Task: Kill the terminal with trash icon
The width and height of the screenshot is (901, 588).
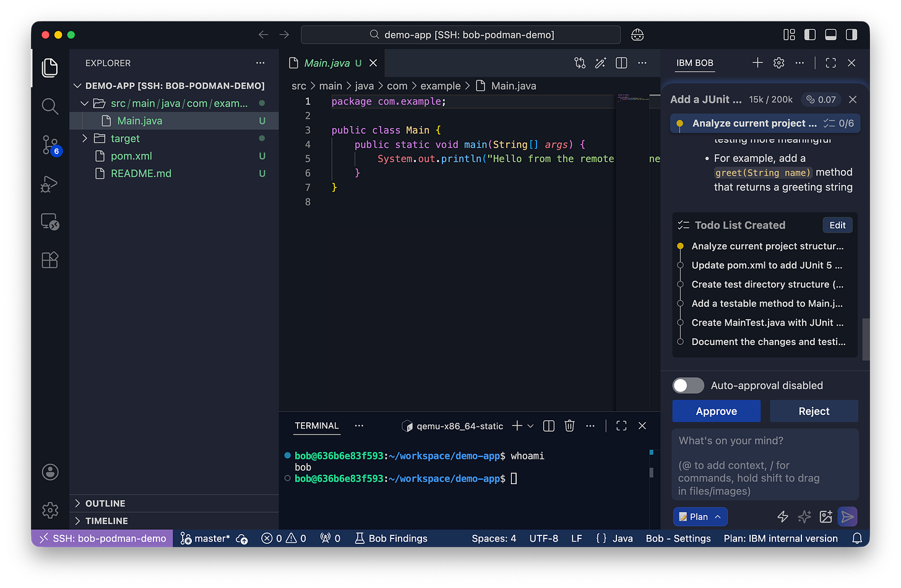Action: click(569, 425)
